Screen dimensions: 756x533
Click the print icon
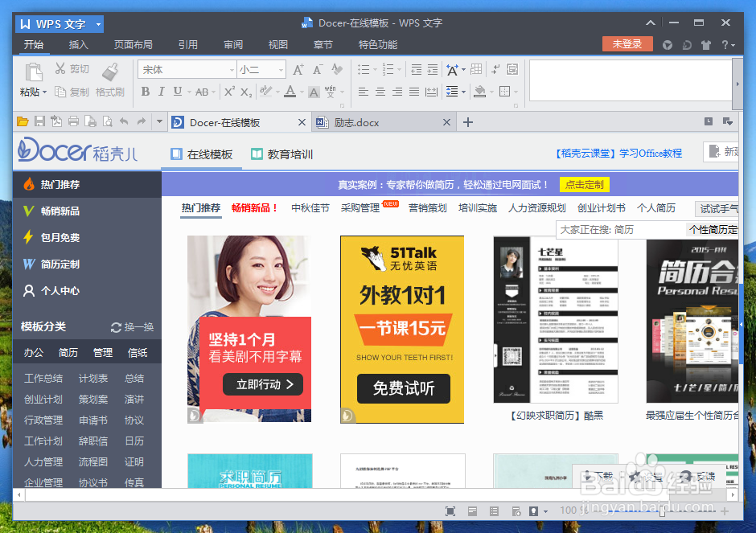(x=73, y=121)
